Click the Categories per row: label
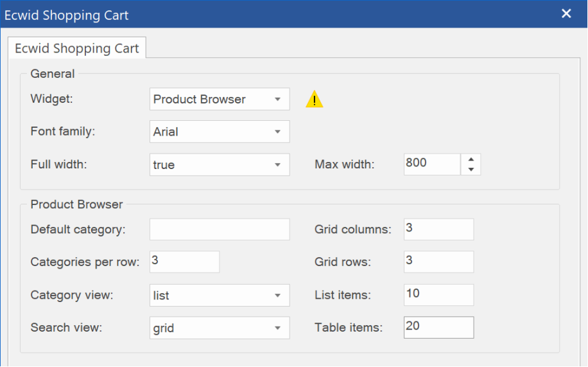Image resolution: width=588 pixels, height=367 pixels. (x=85, y=262)
